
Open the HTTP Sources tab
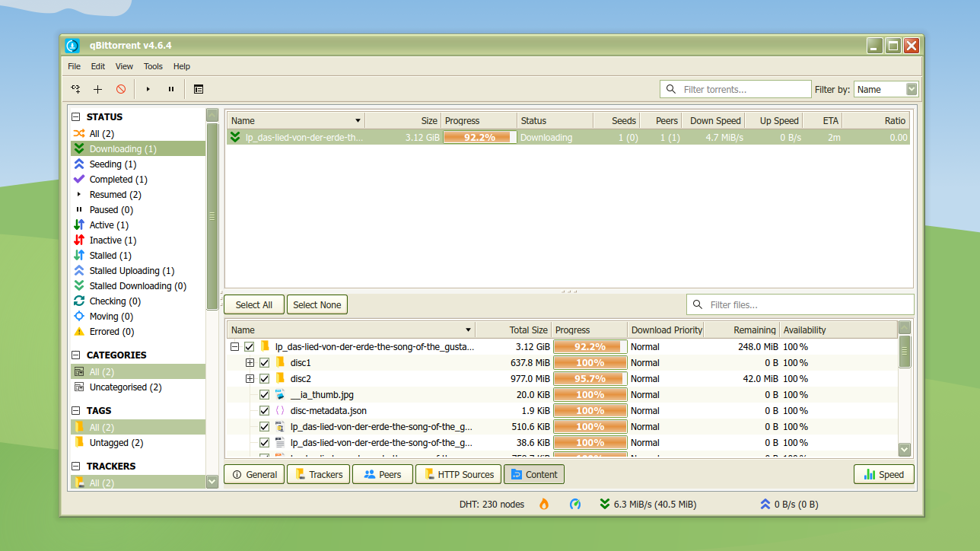click(458, 474)
